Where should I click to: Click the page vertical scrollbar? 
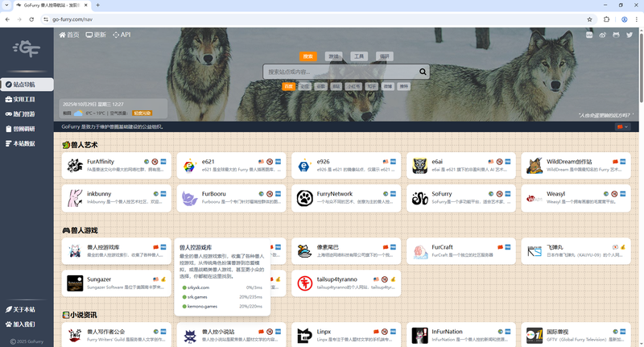point(641,66)
